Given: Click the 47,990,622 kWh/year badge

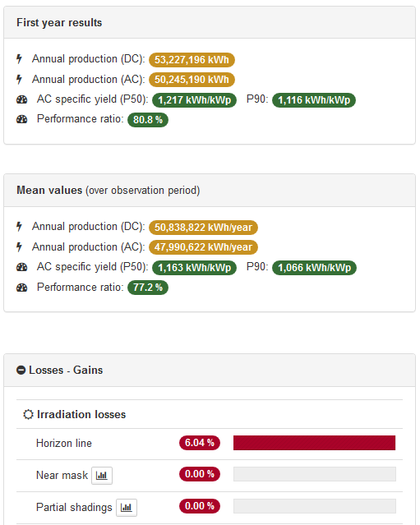Looking at the screenshot, I should click(x=203, y=247).
